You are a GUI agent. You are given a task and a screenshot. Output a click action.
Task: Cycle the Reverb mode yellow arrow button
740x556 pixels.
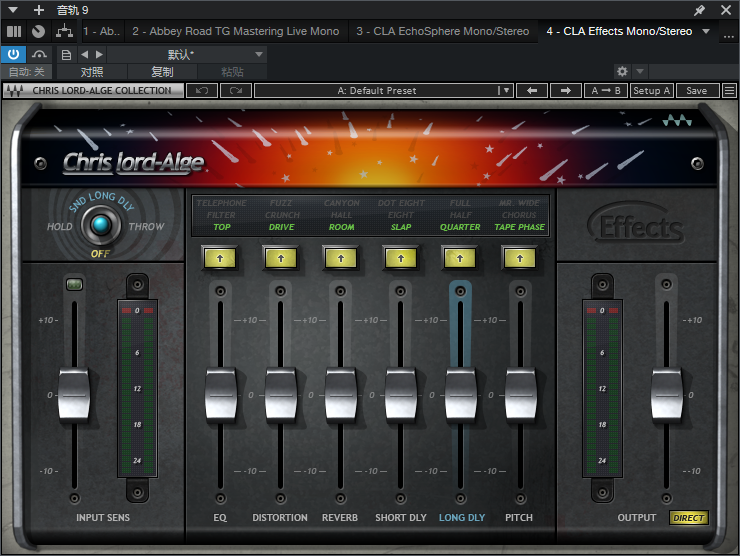(341, 258)
